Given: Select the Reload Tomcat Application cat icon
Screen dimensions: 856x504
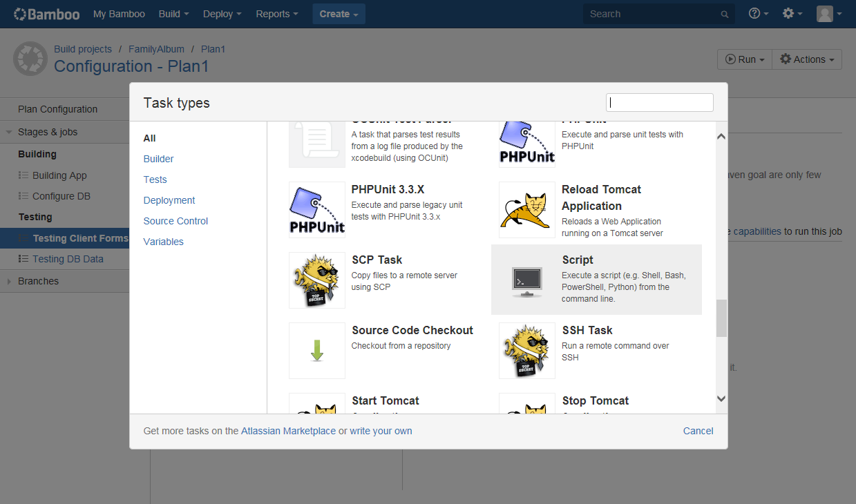Looking at the screenshot, I should tap(526, 209).
